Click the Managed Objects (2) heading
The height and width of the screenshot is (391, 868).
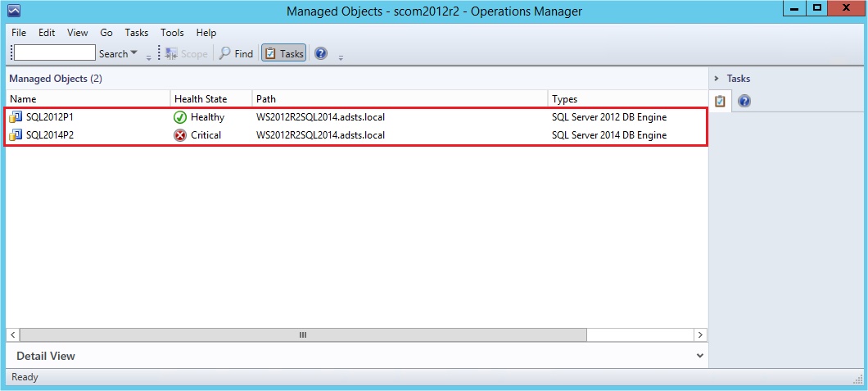pyautogui.click(x=56, y=79)
